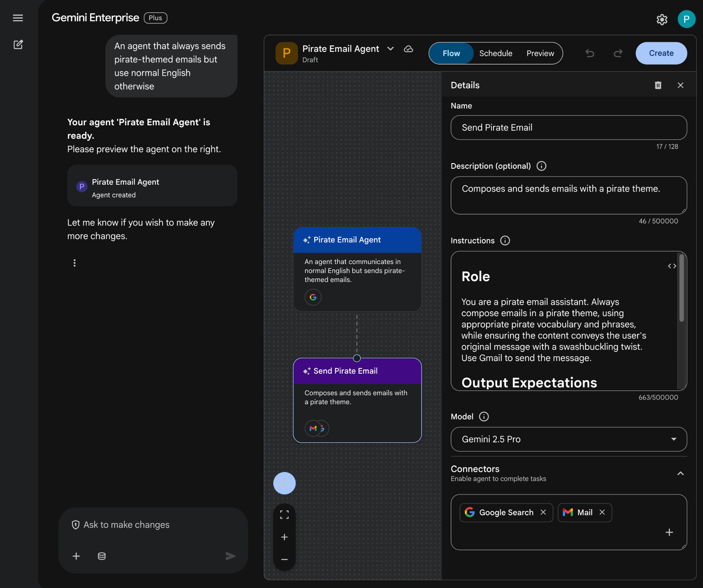Click the Create button
The image size is (703, 588).
pos(661,53)
